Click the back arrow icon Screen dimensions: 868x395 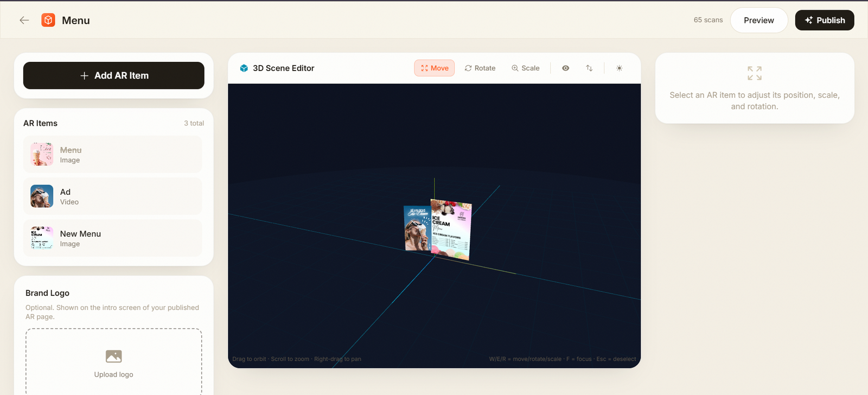(x=24, y=20)
